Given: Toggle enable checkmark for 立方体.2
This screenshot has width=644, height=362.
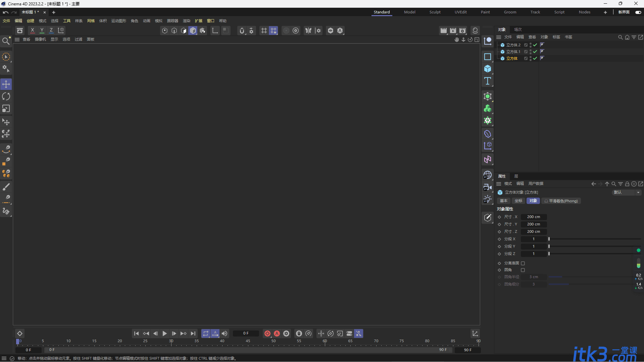Looking at the screenshot, I should [535, 45].
